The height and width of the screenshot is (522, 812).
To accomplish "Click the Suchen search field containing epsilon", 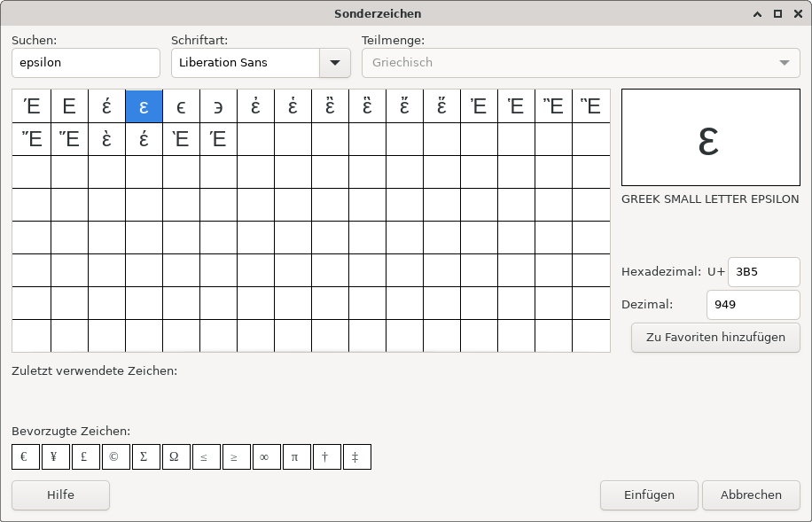I will pyautogui.click(x=86, y=63).
